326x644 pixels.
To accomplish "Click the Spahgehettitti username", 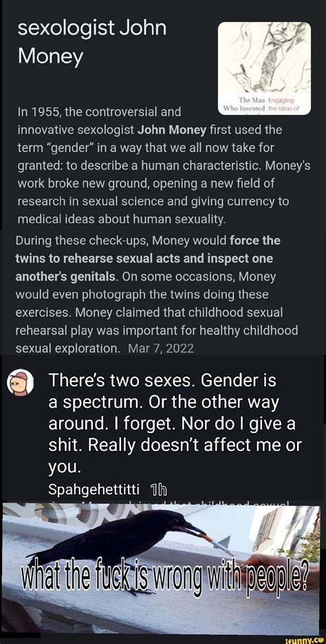I will point(94,489).
